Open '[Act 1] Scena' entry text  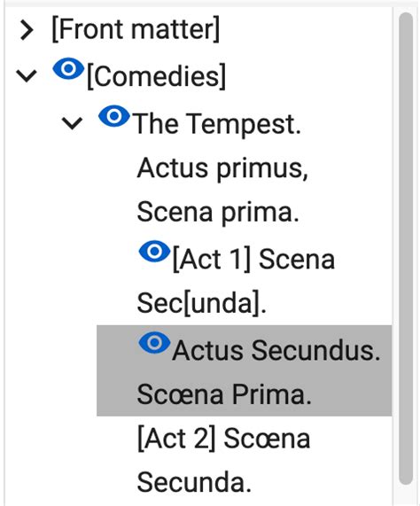pos(253,260)
